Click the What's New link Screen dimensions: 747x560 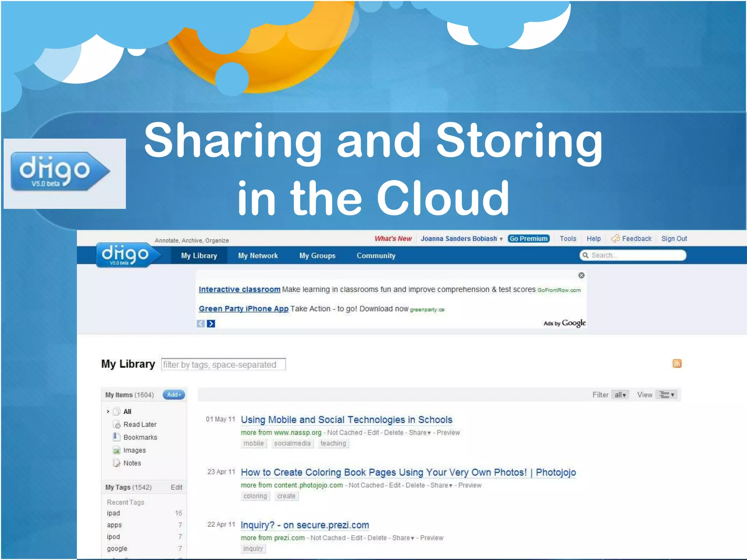[x=393, y=238]
